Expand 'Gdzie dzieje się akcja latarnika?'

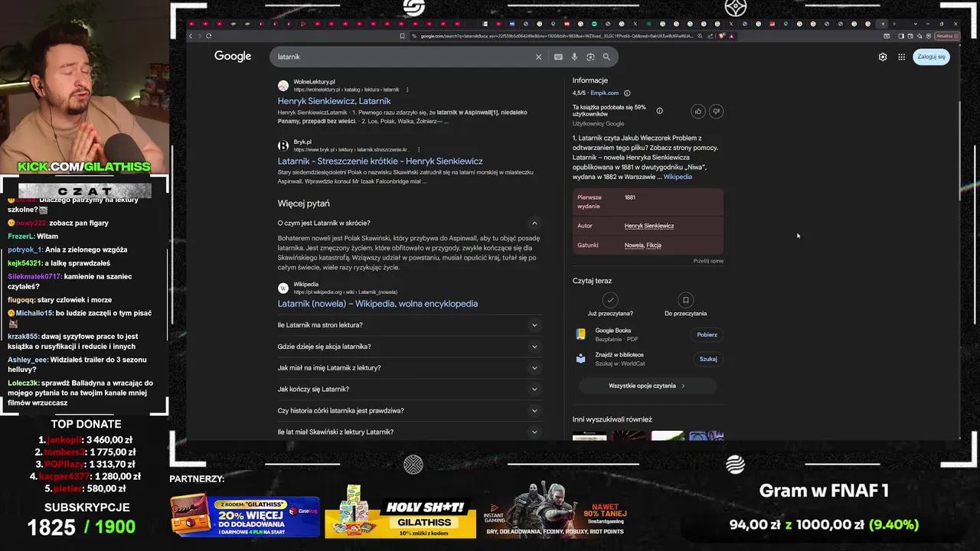tap(410, 346)
